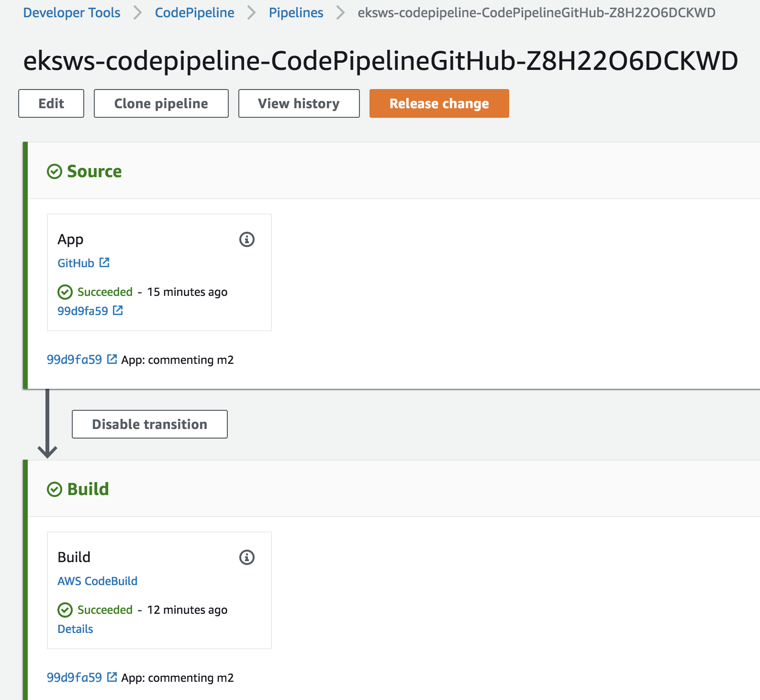The width and height of the screenshot is (760, 700).
Task: Click external icon beside Source stage commit
Action: coord(112,359)
